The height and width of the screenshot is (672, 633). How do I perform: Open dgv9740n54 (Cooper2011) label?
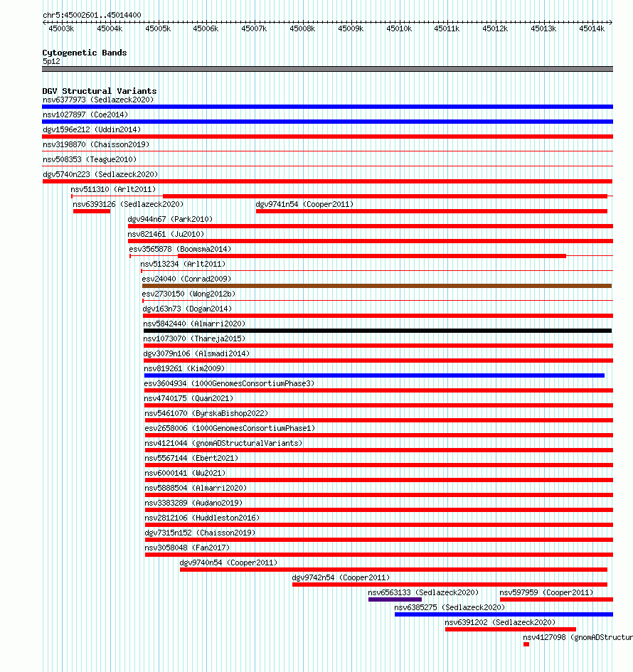tap(228, 563)
